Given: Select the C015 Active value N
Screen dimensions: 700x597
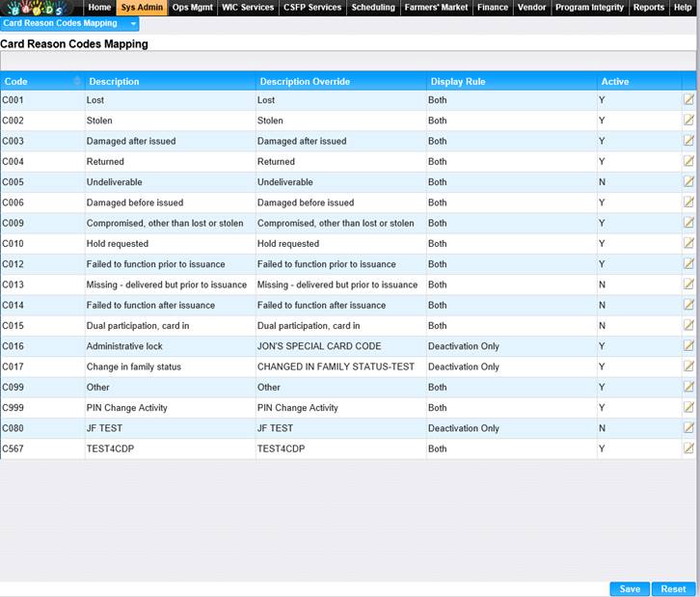Looking at the screenshot, I should [x=639, y=326].
